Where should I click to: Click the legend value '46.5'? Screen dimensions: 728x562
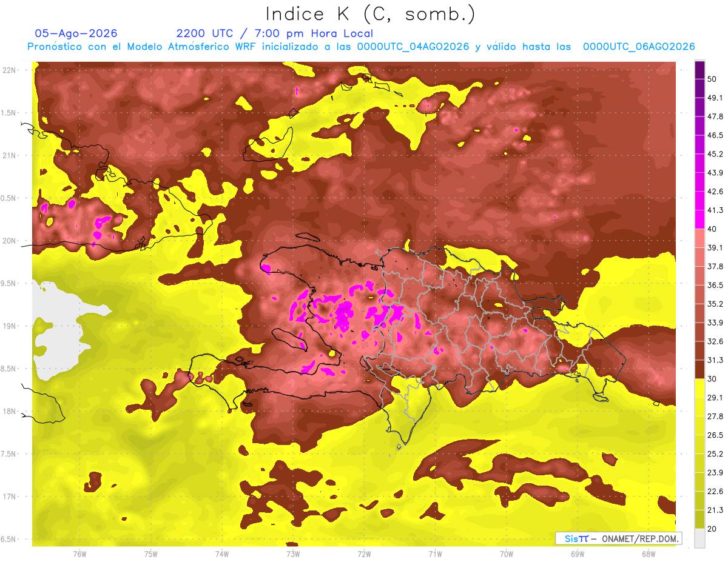pyautogui.click(x=715, y=135)
